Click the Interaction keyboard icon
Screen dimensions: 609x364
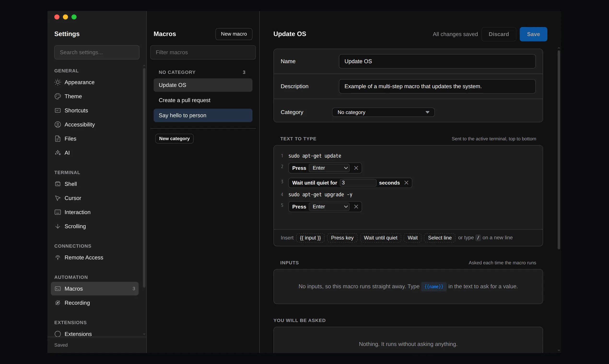pos(58,212)
